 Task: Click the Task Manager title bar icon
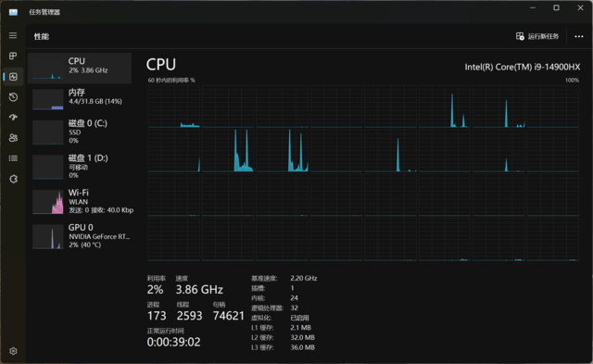point(13,12)
